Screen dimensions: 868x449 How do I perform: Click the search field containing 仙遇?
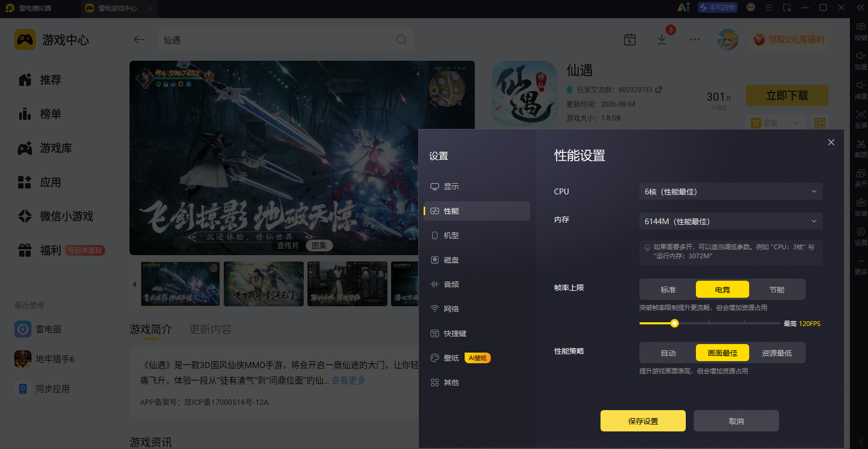[285, 40]
